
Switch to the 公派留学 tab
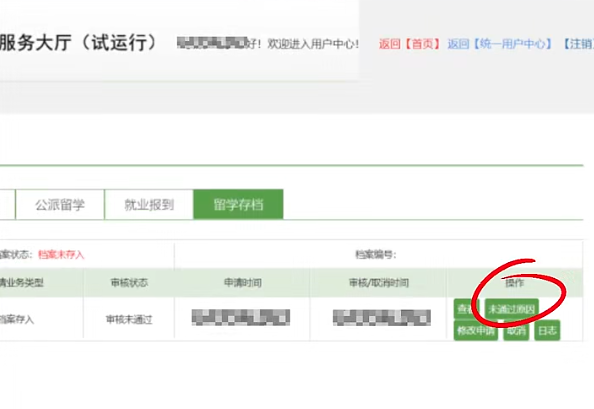click(x=60, y=204)
